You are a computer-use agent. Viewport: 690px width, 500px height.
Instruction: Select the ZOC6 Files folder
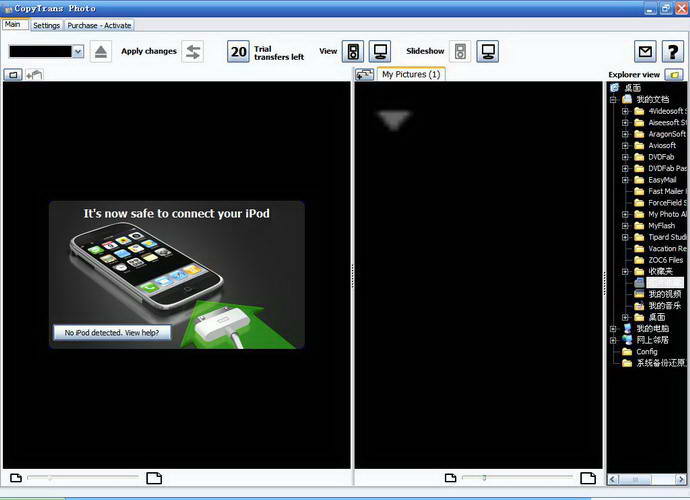[666, 260]
